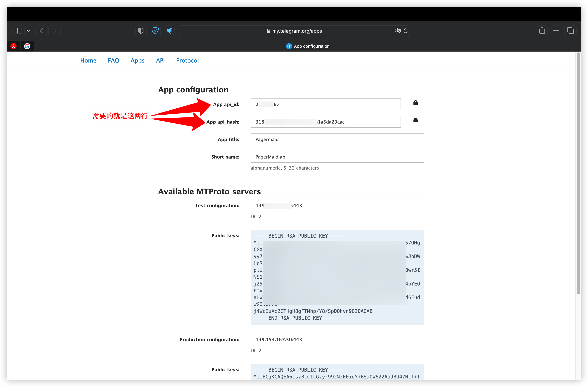Open a new tab with plus icon
The image size is (588, 387).
556,31
